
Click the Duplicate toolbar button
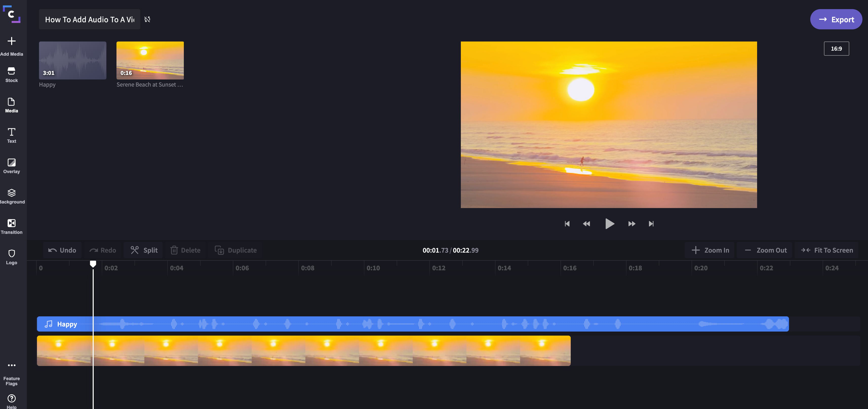[235, 250]
